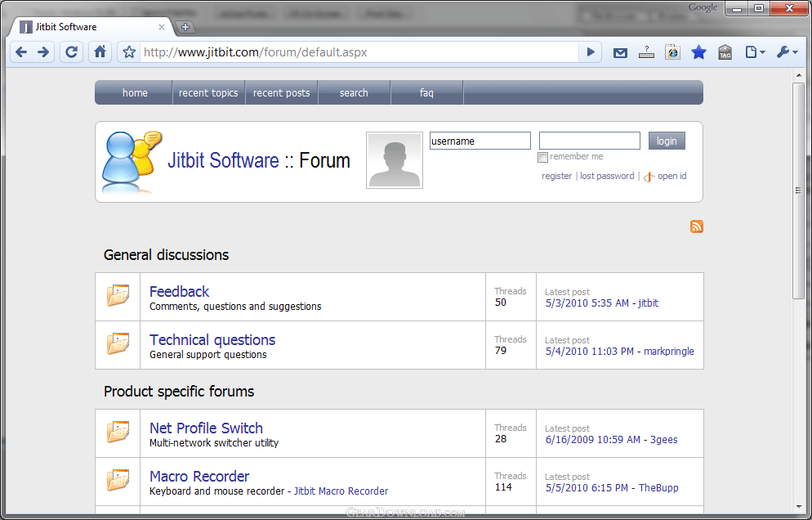The image size is (812, 520).
Task: Enable the remember me checkbox
Action: click(543, 157)
